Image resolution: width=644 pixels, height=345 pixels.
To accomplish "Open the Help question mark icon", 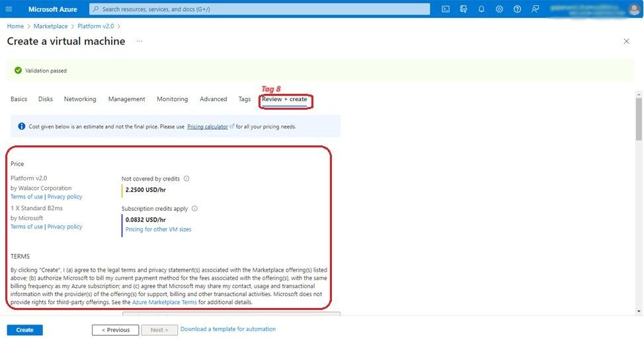I will point(517,9).
